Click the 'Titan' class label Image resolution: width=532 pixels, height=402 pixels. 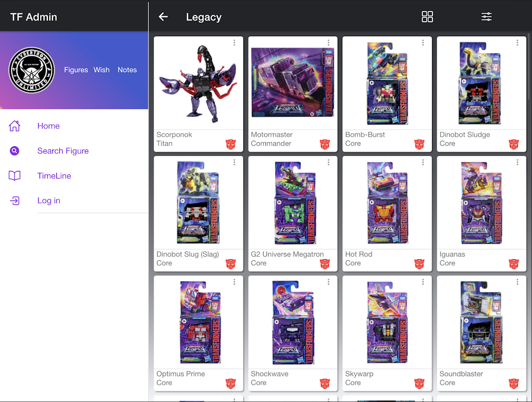tap(164, 143)
